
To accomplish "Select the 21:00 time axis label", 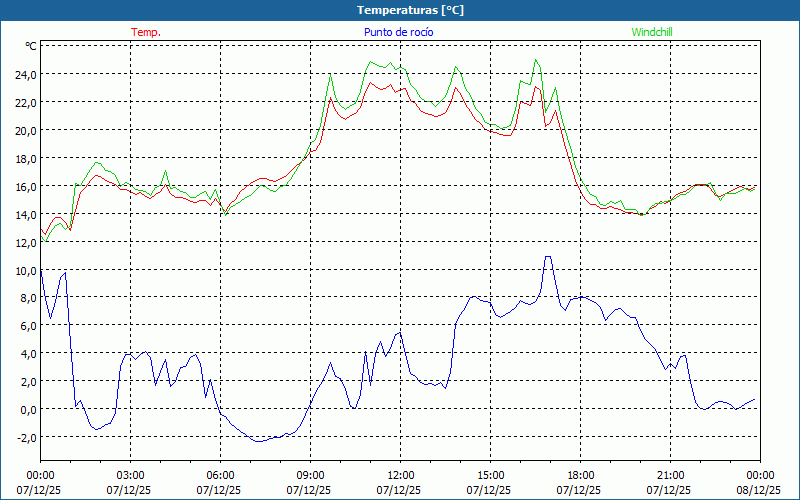I will 670,475.
